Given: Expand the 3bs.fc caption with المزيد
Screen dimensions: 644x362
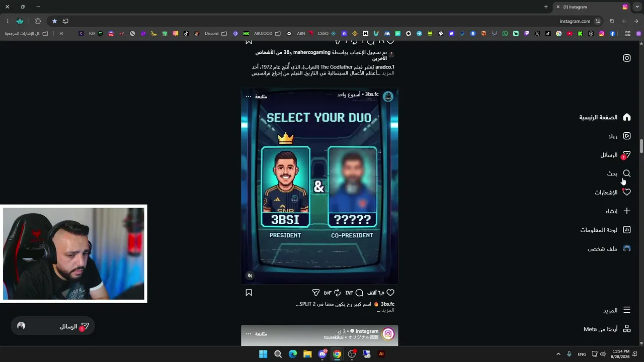Looking at the screenshot, I should pos(388,310).
